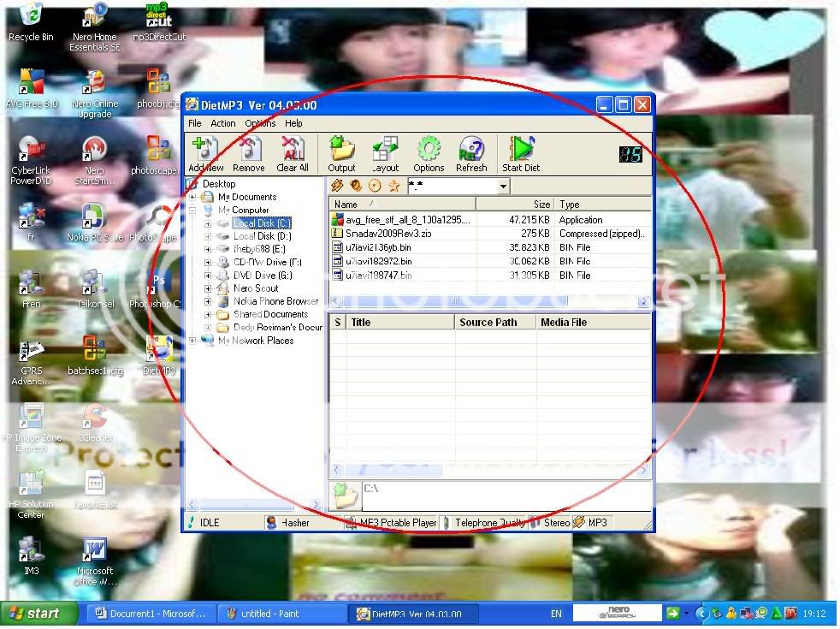Expand the Local Disk (D:) tree node
The image size is (840, 629).
pyautogui.click(x=208, y=236)
